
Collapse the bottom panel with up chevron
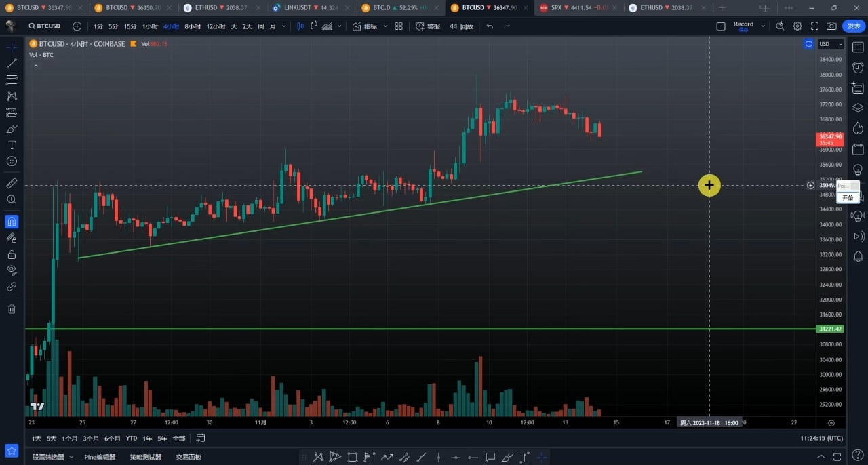(x=821, y=457)
